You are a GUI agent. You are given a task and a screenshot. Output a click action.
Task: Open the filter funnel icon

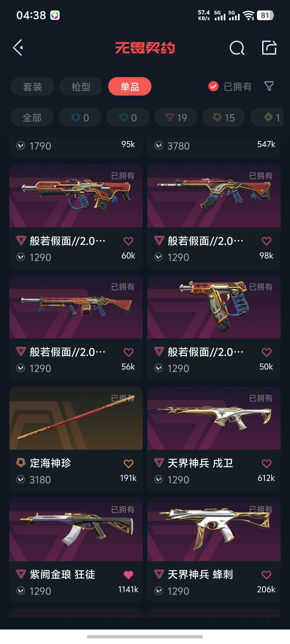[x=269, y=86]
